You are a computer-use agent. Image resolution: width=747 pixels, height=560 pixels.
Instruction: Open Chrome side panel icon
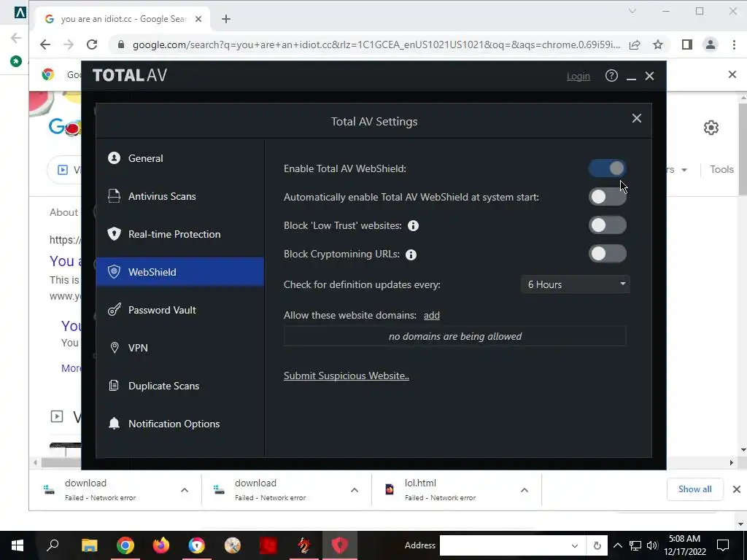pos(686,44)
